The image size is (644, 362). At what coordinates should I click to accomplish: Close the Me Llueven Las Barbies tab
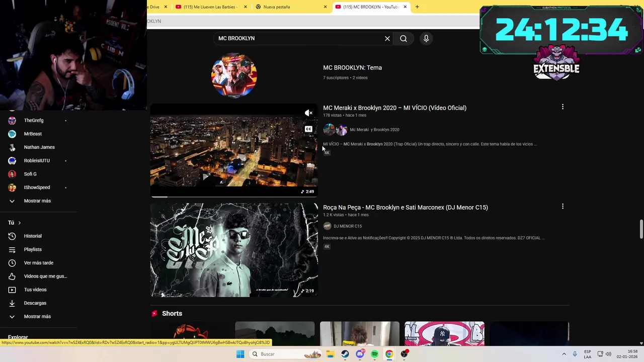pos(246,7)
